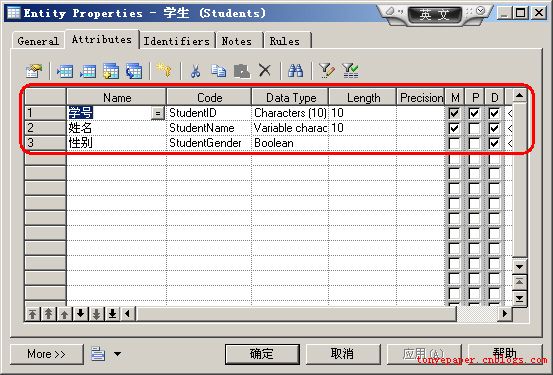
Task: Click the vertical scrollbar's down arrow
Action: (x=519, y=267)
